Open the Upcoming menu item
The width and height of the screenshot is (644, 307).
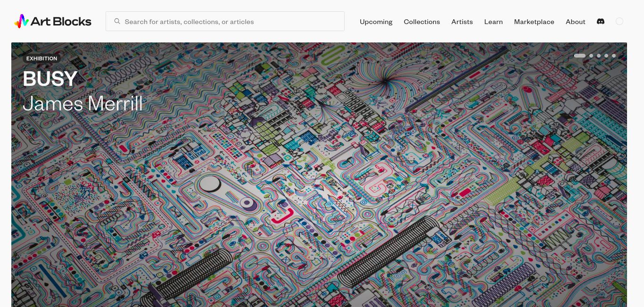tap(376, 22)
